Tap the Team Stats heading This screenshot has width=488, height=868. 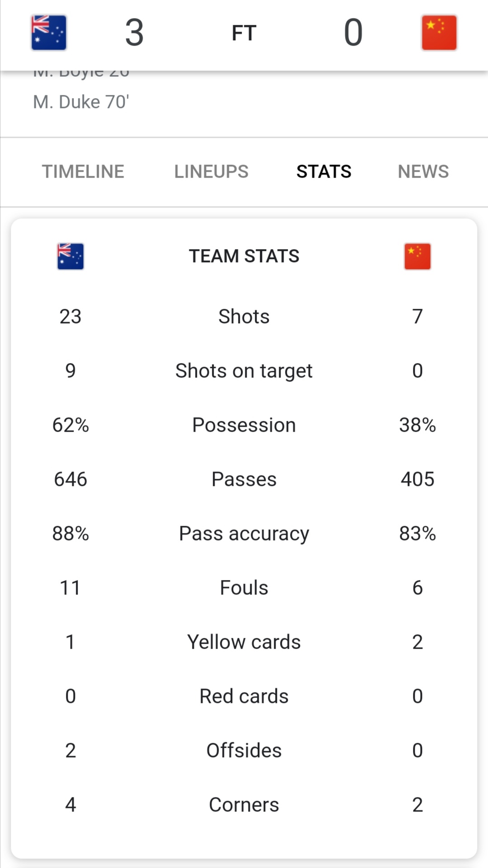click(x=244, y=256)
